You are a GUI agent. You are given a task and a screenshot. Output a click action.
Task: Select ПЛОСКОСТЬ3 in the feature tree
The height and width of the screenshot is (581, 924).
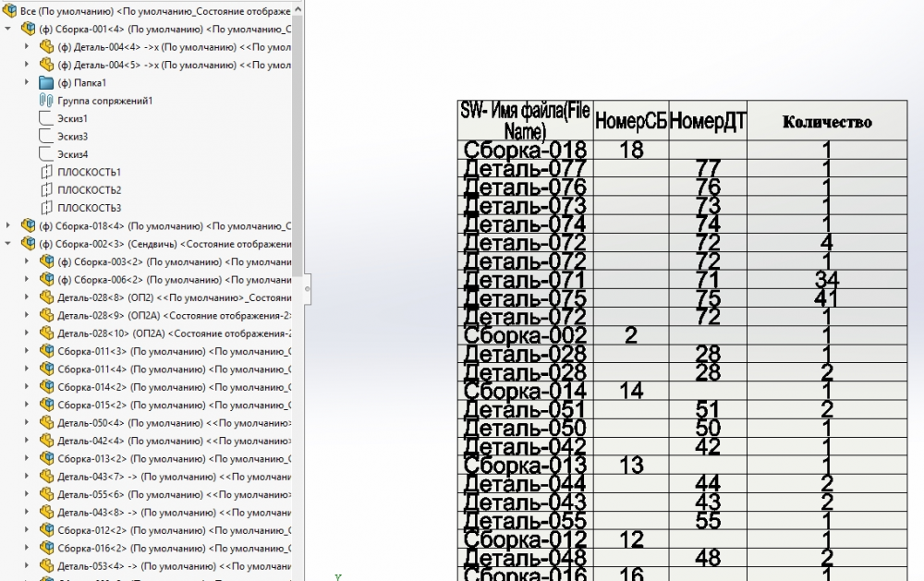(x=89, y=208)
